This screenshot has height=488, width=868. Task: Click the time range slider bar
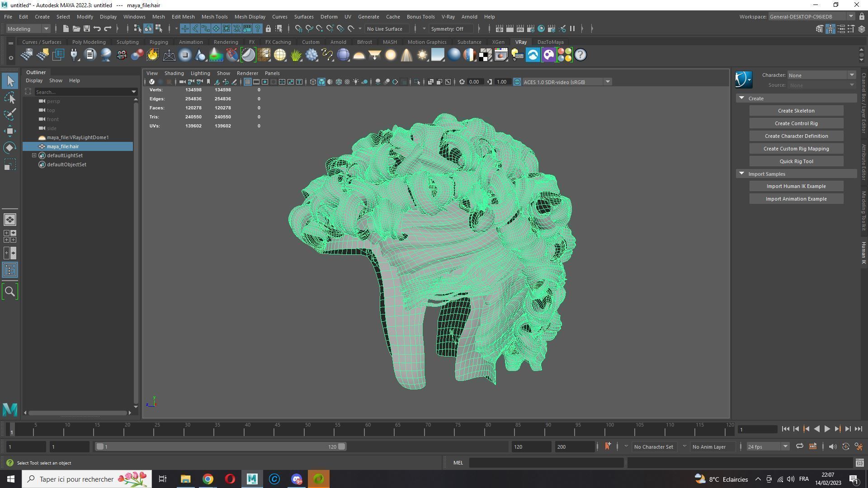[221, 447]
